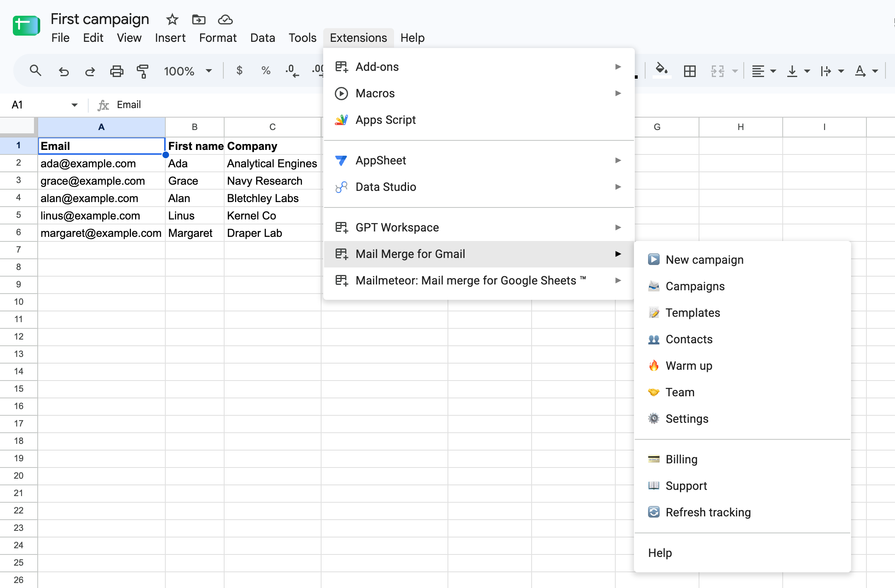Viewport: 895px width, 588px height.
Task: Select cell ada@example.com
Action: [x=102, y=164]
